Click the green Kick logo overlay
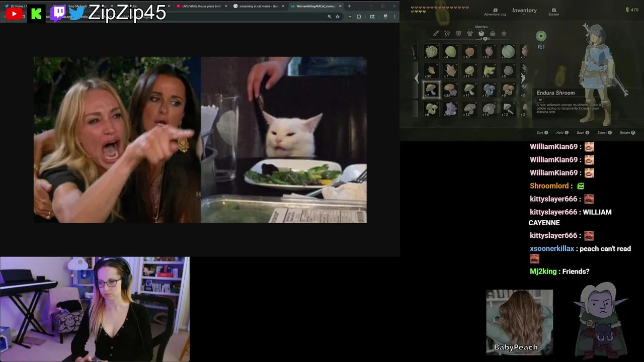The image size is (644, 362). [x=36, y=14]
